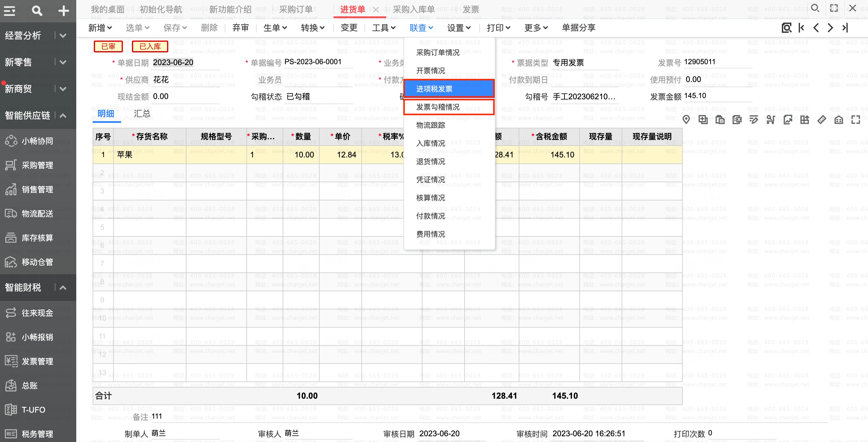Go to the next record arrow

pos(830,28)
